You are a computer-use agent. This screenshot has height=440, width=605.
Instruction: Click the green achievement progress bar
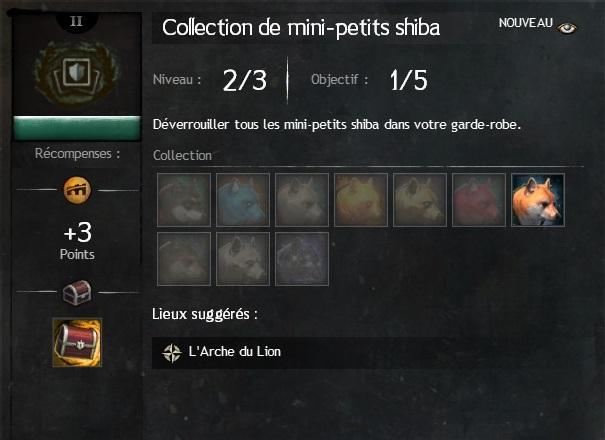tap(77, 128)
